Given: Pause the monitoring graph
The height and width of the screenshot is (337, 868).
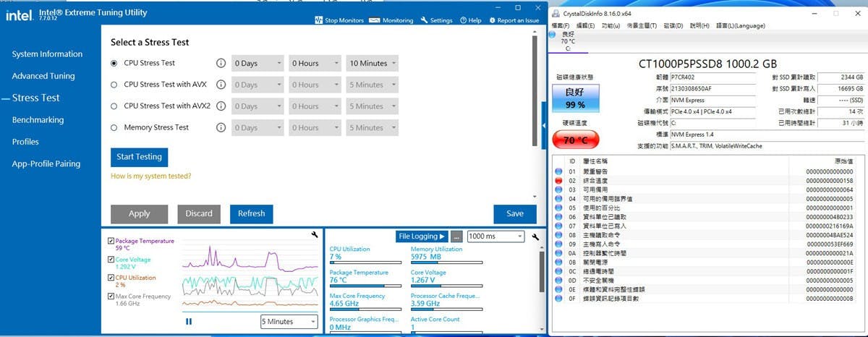Looking at the screenshot, I should (189, 321).
